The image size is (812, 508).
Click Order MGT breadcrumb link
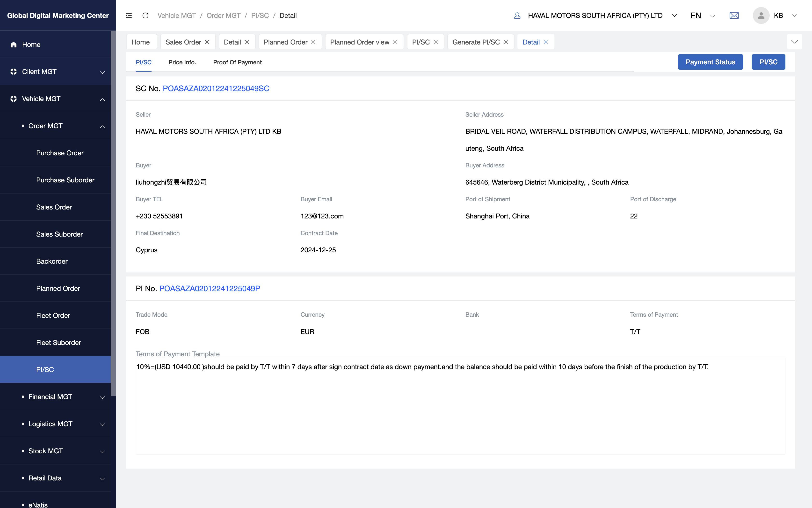[224, 15]
